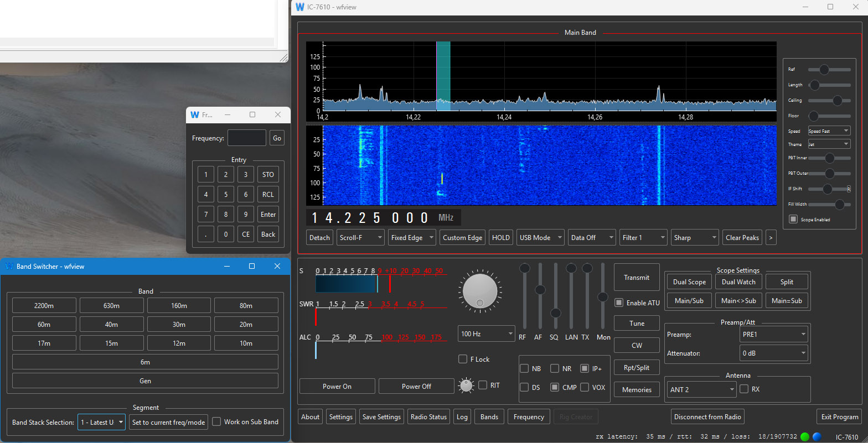The width and height of the screenshot is (868, 443).
Task: Open the Sharp filter shape dropdown
Action: point(695,238)
